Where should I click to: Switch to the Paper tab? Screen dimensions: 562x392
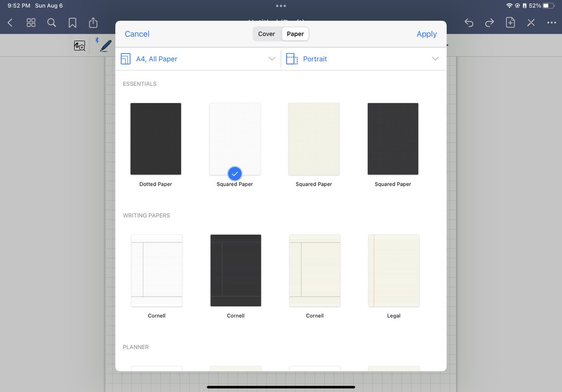pos(295,34)
